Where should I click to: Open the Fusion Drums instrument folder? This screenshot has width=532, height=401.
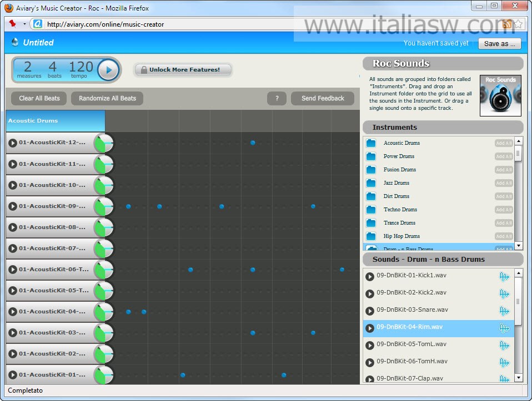click(371, 170)
